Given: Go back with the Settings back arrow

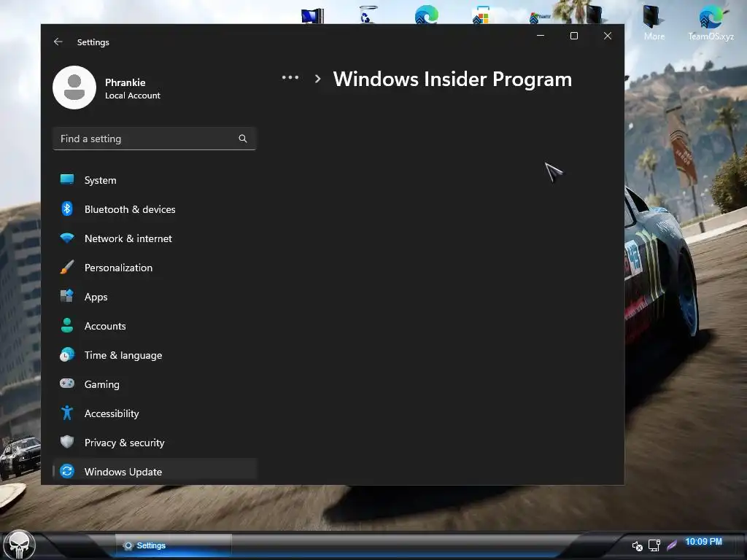Looking at the screenshot, I should coord(58,42).
